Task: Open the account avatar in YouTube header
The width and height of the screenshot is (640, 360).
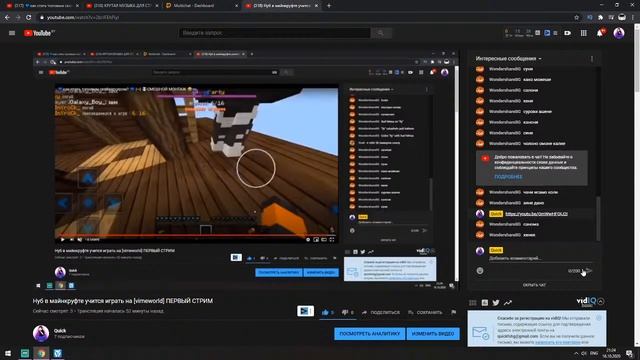Action: 619,33
